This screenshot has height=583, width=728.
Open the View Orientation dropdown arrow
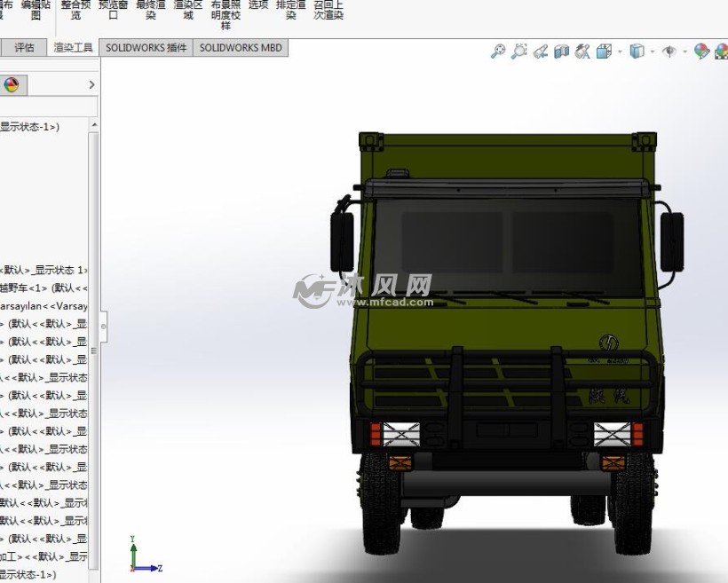pyautogui.click(x=620, y=52)
